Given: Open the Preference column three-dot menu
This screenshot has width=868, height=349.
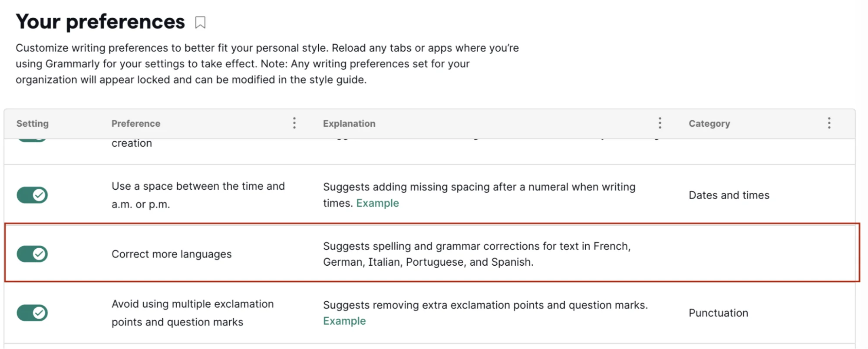Looking at the screenshot, I should pos(294,123).
